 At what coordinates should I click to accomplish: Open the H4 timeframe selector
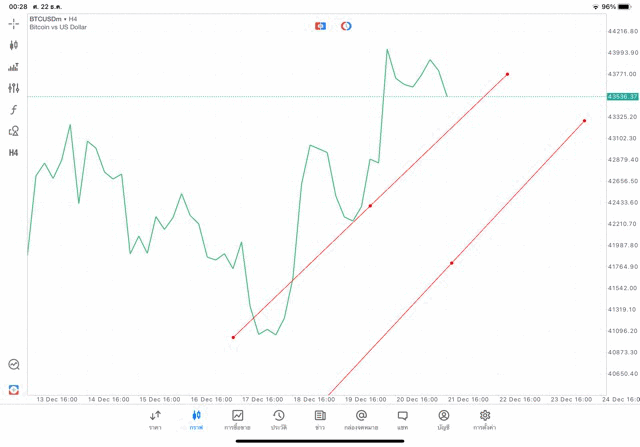coord(14,153)
